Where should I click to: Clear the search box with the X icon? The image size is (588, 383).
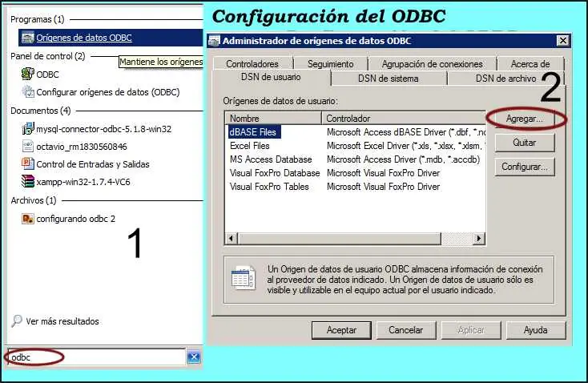(194, 357)
